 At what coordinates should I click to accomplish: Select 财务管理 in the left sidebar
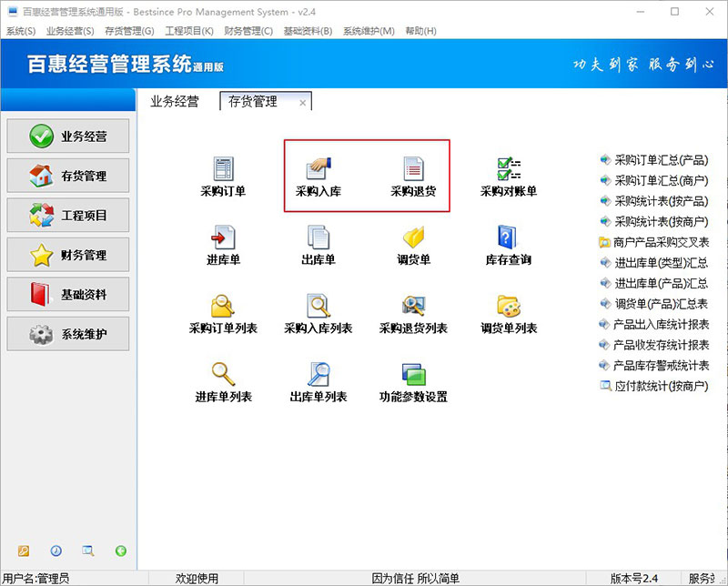[x=67, y=255]
